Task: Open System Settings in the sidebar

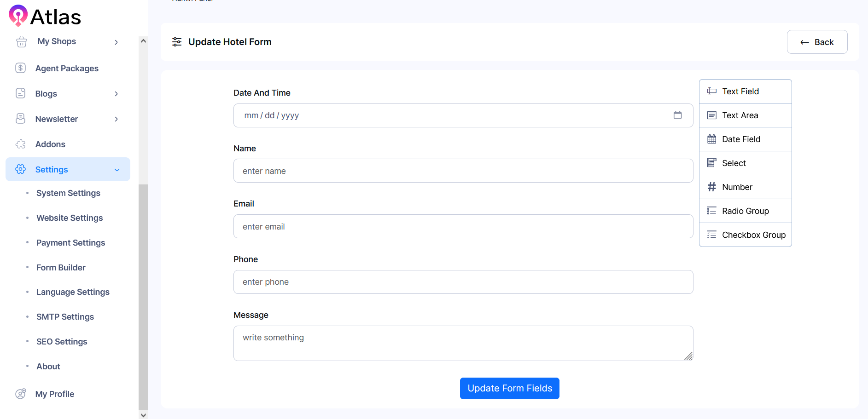Action: (68, 193)
